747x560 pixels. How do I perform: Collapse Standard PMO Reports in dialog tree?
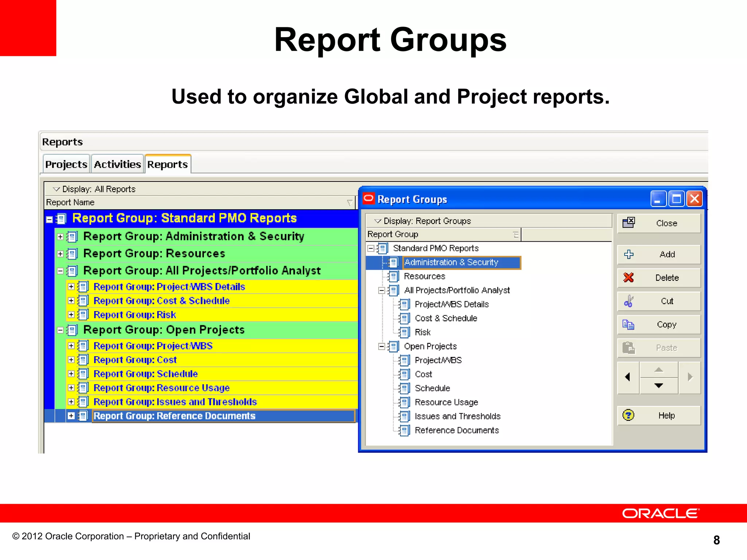[371, 249]
